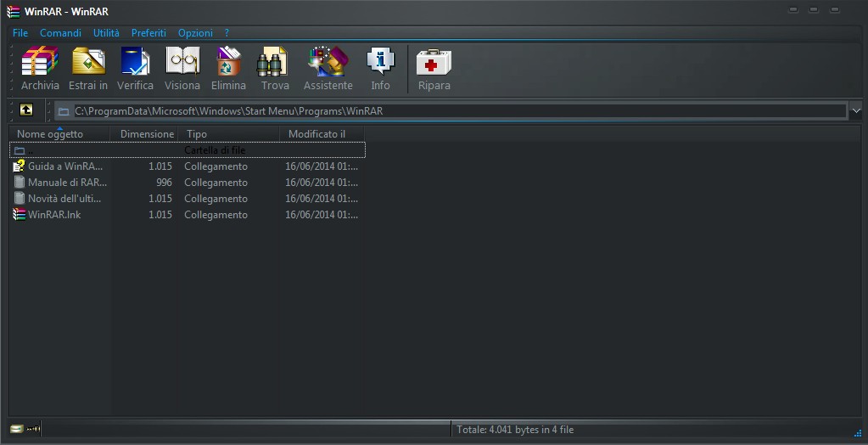
Task: Select the Manuale di RAR... row name
Action: (68, 183)
